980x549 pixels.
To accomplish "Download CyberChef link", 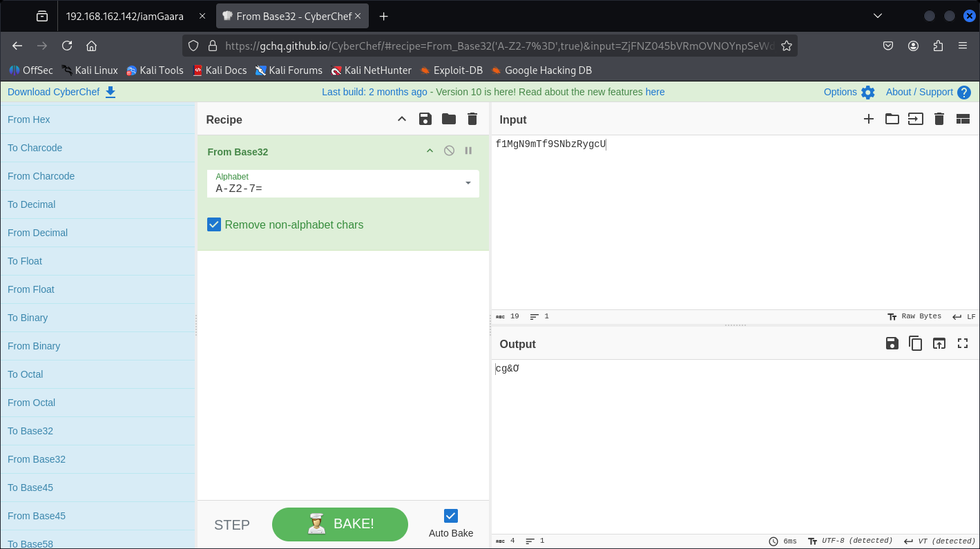I will (x=61, y=92).
